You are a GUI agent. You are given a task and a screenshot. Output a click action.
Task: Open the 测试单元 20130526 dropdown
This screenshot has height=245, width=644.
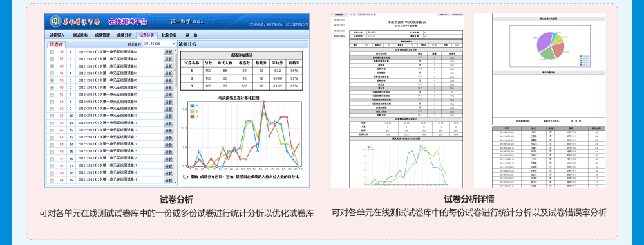tap(159, 44)
